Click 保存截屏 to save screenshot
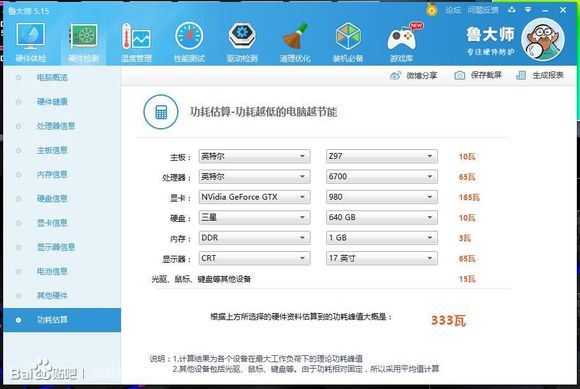The width and height of the screenshot is (580, 389). point(478,75)
